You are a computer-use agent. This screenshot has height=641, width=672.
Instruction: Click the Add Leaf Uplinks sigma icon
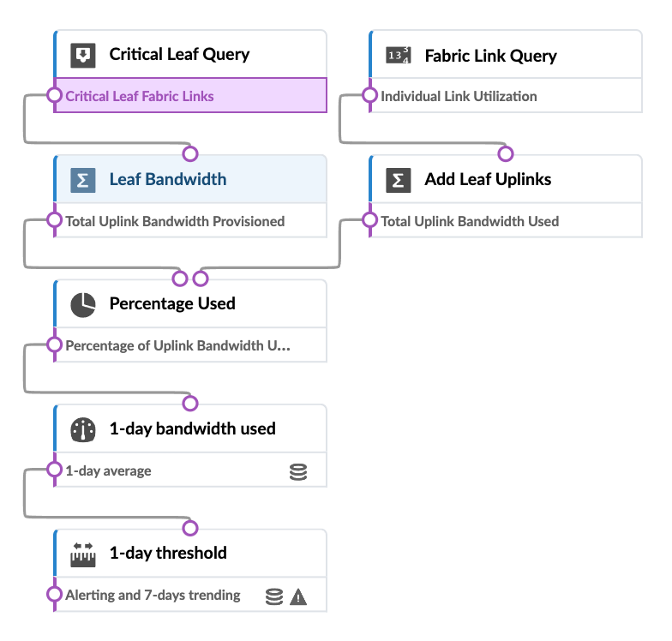click(x=398, y=180)
